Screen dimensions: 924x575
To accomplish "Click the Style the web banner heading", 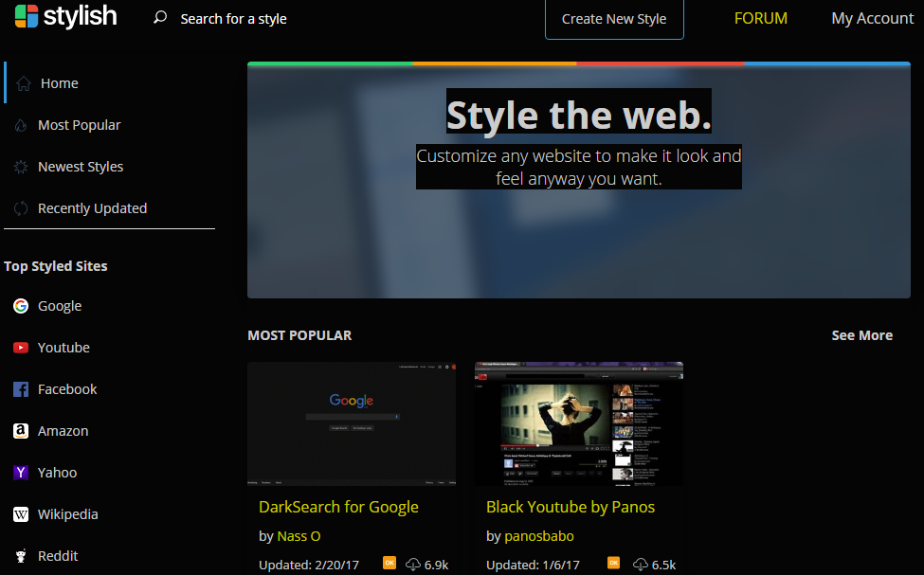I will click(x=579, y=115).
